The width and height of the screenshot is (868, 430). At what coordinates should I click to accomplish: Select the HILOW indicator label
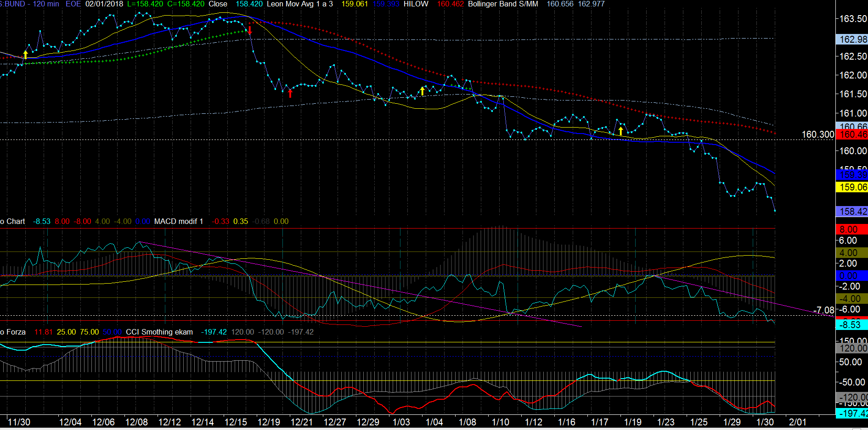[416, 4]
